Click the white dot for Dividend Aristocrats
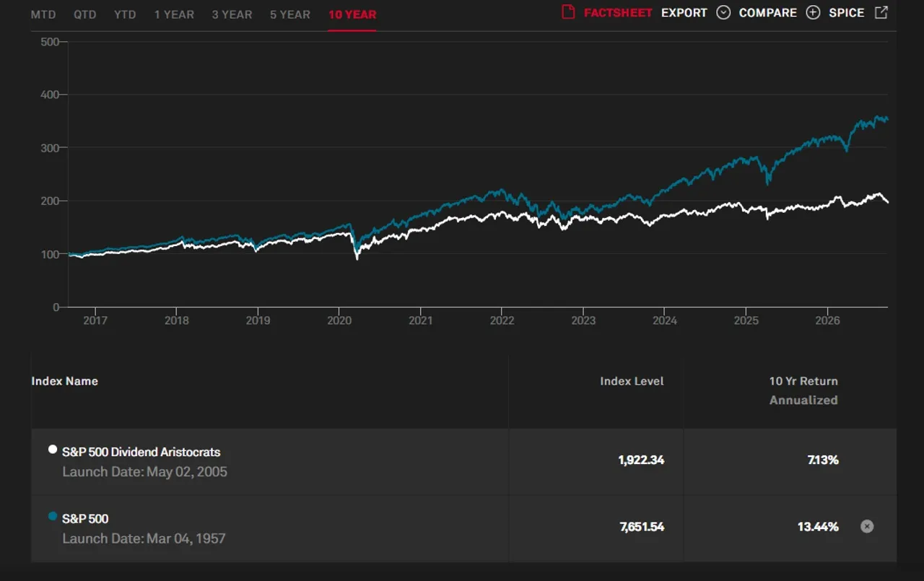 (52, 450)
